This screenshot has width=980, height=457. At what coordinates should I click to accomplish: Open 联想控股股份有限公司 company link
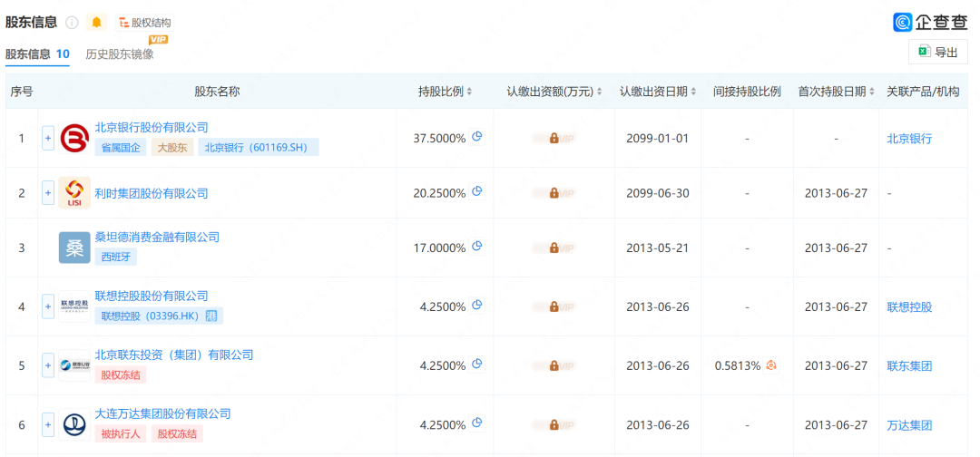coord(152,296)
